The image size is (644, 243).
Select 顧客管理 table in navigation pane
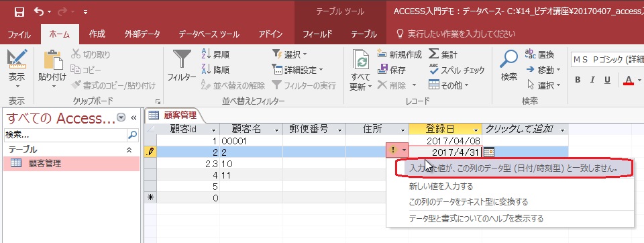click(x=72, y=163)
